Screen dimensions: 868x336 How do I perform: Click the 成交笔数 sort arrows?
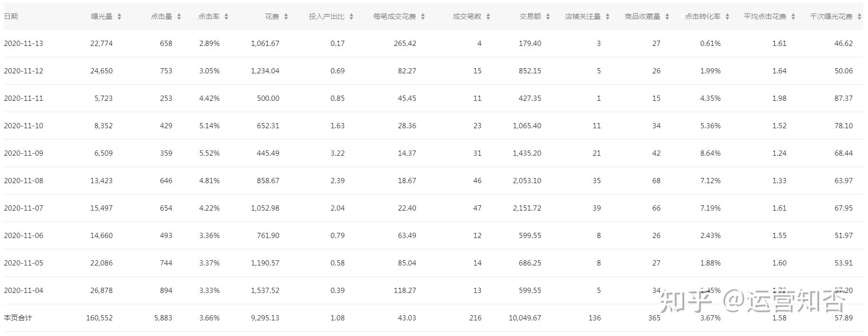[x=488, y=17]
